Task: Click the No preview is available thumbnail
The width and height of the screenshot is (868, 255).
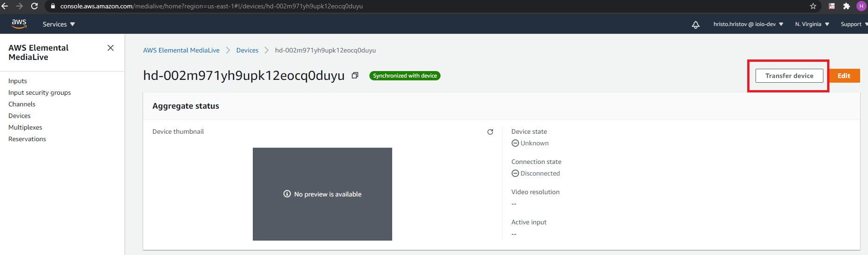Action: coord(322,194)
